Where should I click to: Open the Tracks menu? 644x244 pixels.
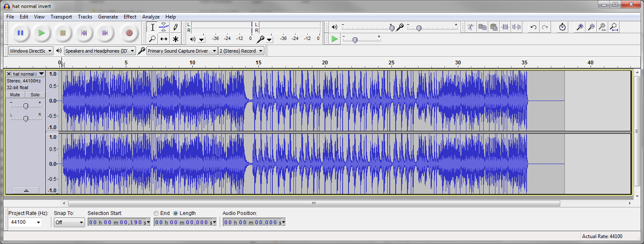tap(85, 17)
